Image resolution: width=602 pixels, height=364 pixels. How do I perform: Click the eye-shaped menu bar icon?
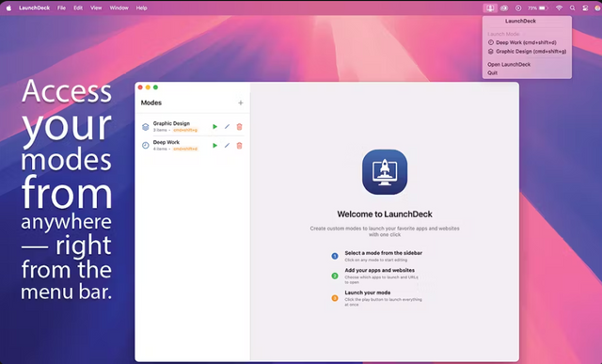[x=504, y=8]
